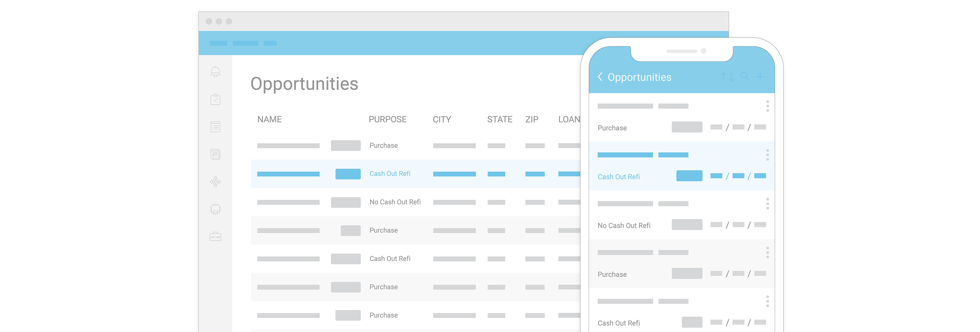
Task: Open the briefcase icon in the sidebar
Action: (215, 236)
